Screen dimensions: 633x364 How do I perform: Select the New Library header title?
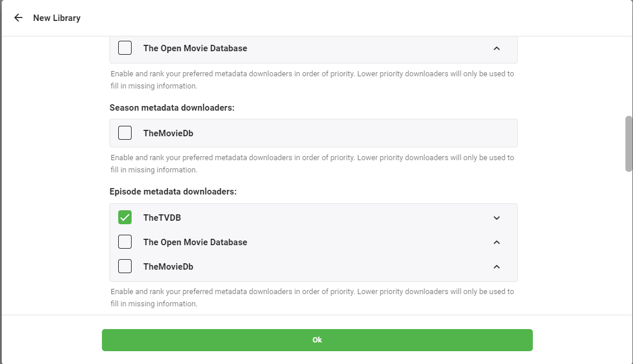click(57, 17)
